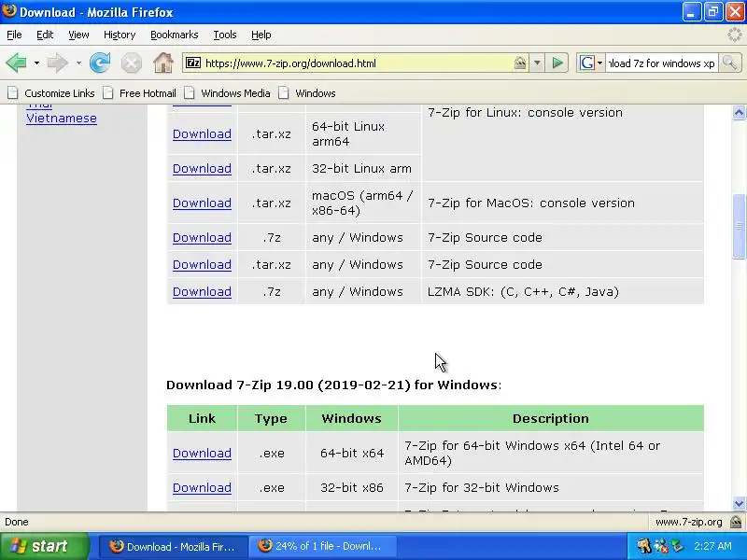The width and height of the screenshot is (747, 560).
Task: Open the Back history dropdown arrow
Action: coord(36,63)
